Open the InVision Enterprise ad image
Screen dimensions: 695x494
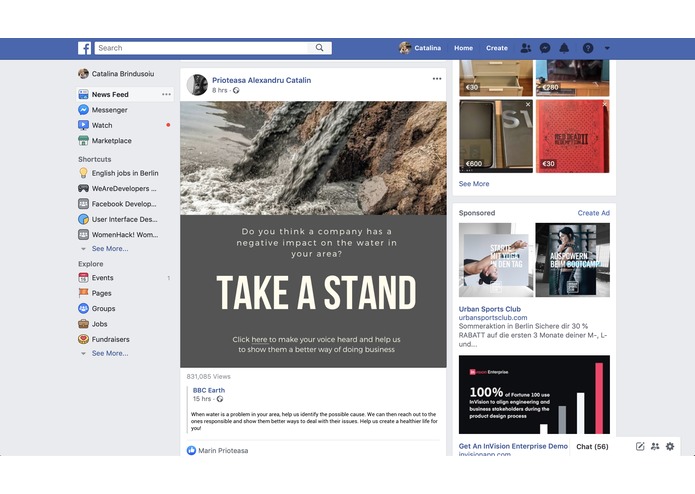[x=534, y=394]
